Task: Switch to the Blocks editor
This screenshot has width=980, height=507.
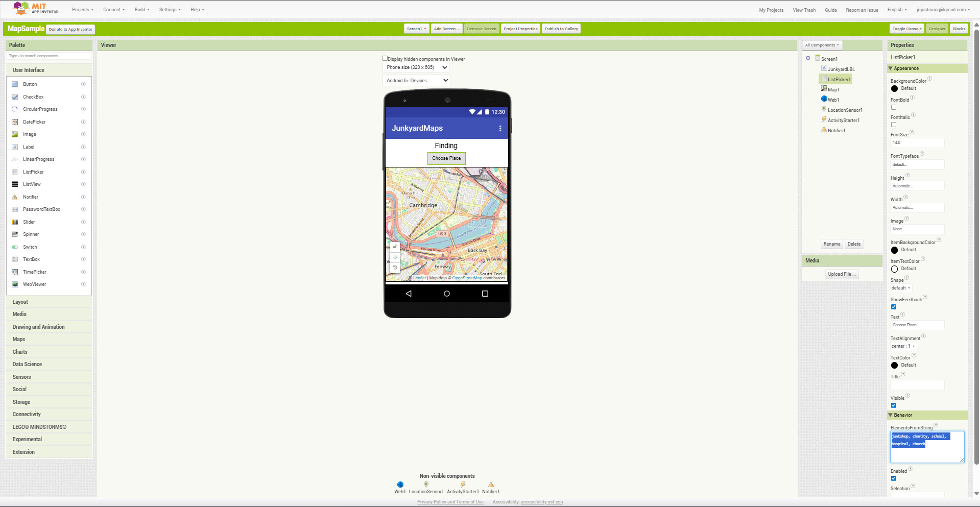Action: (x=959, y=29)
